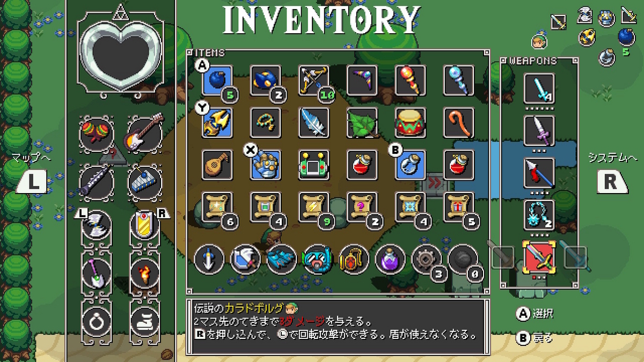Select the electric guitar instrument
The height and width of the screenshot is (362, 644).
tap(145, 134)
